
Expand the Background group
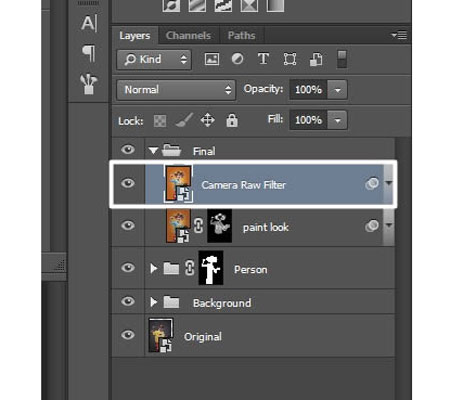(153, 302)
